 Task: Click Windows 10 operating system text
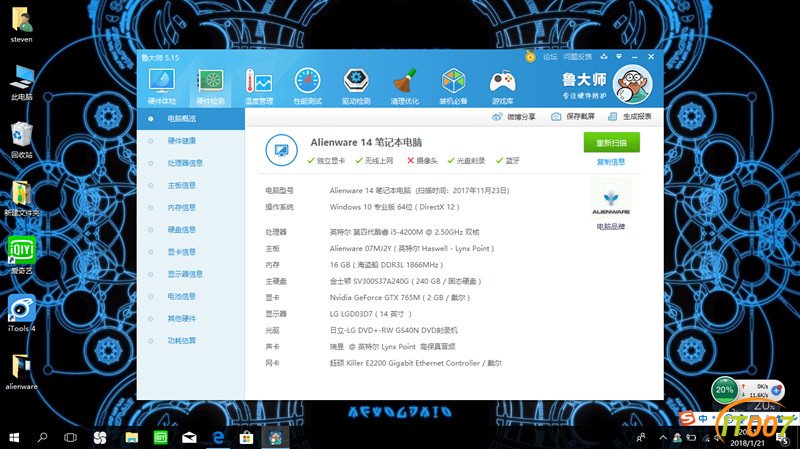point(394,207)
